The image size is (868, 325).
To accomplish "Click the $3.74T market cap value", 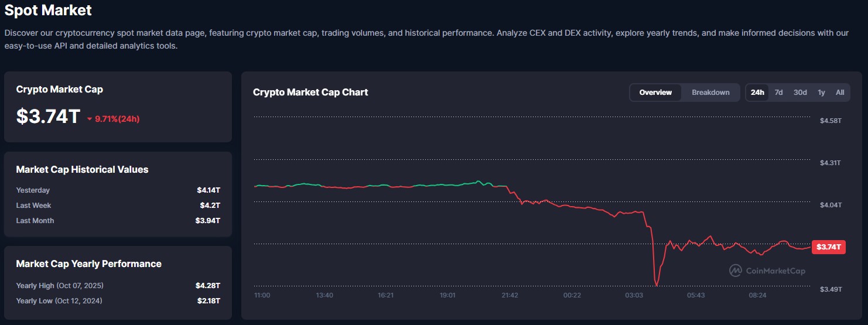I will [x=48, y=117].
